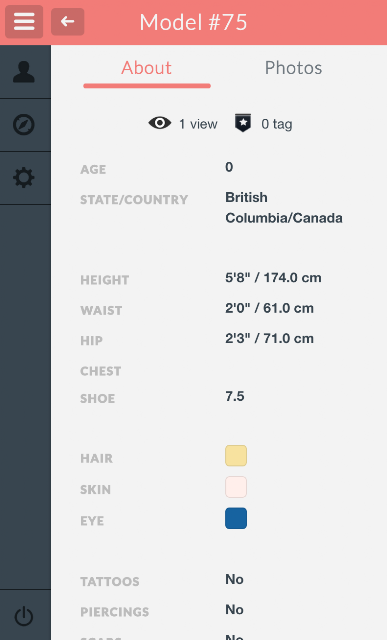
Task: Click the pale skin color swatch
Action: [236, 487]
